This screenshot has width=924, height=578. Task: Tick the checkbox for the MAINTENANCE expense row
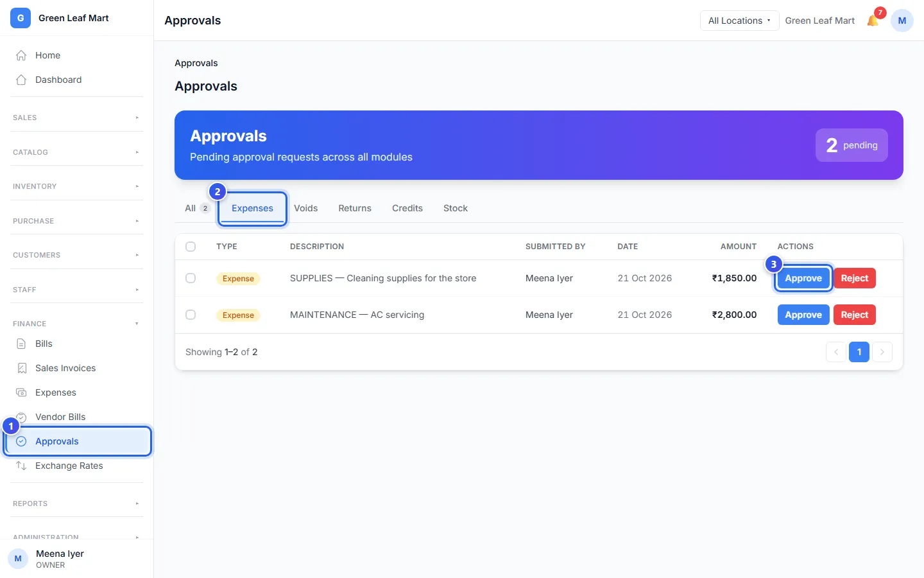pos(191,315)
